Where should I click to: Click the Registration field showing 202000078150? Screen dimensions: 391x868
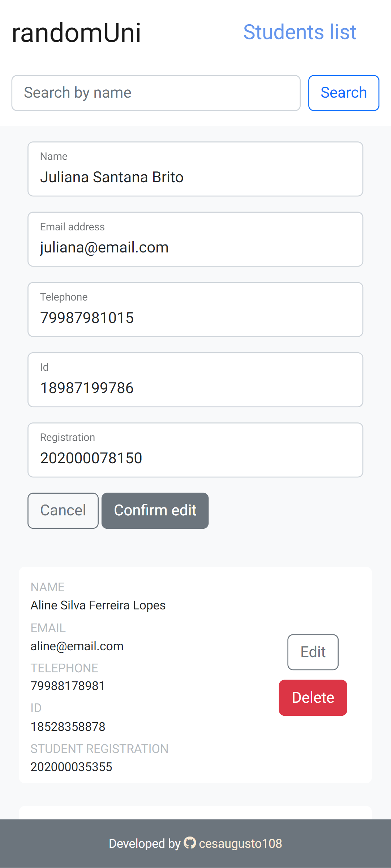pyautogui.click(x=195, y=450)
